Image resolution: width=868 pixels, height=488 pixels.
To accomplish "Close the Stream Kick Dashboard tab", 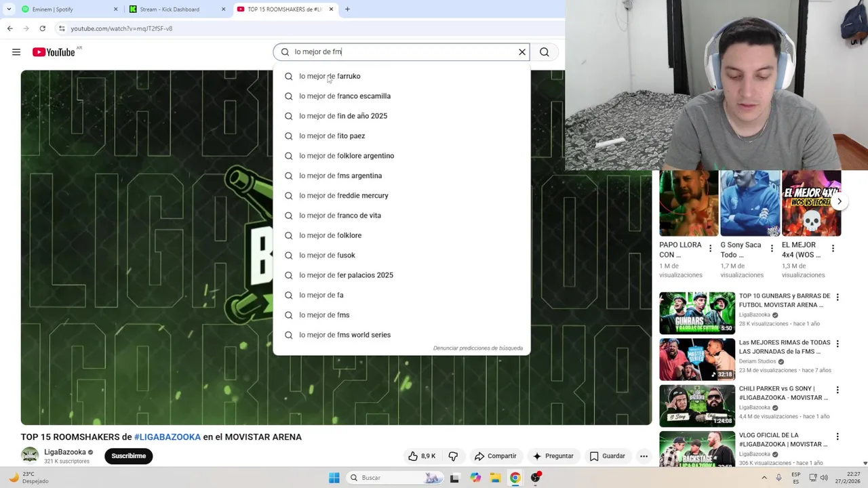I will 223,9.
